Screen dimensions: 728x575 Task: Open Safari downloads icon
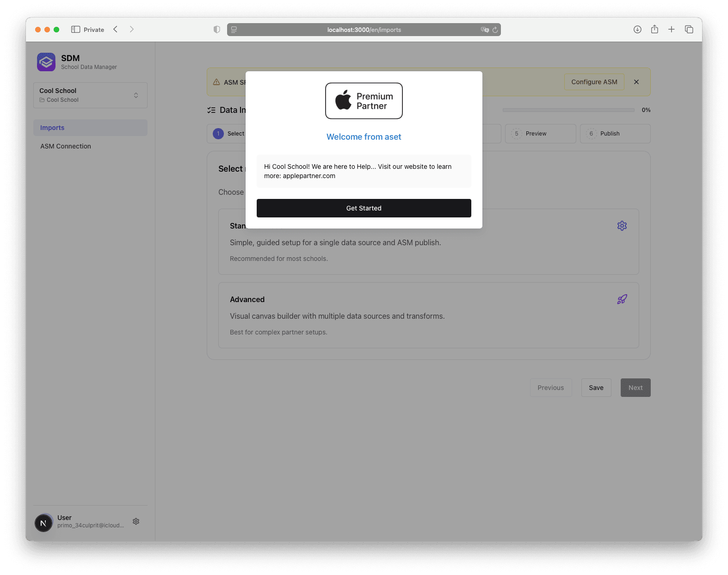pyautogui.click(x=637, y=30)
